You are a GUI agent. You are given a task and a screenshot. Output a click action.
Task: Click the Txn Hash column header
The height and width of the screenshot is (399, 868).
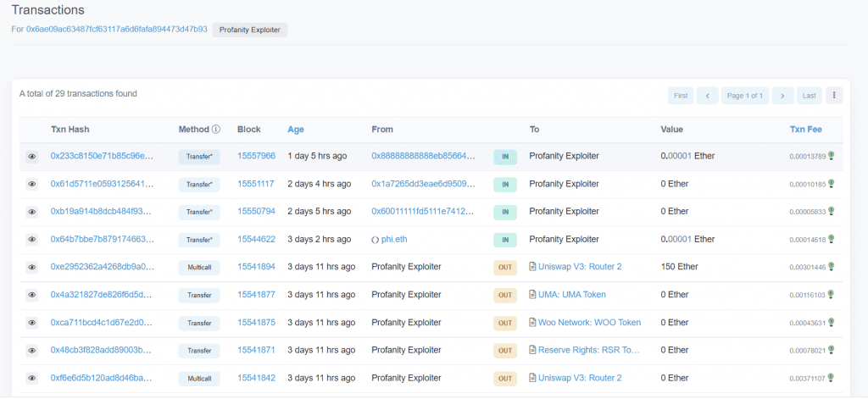[x=70, y=130]
